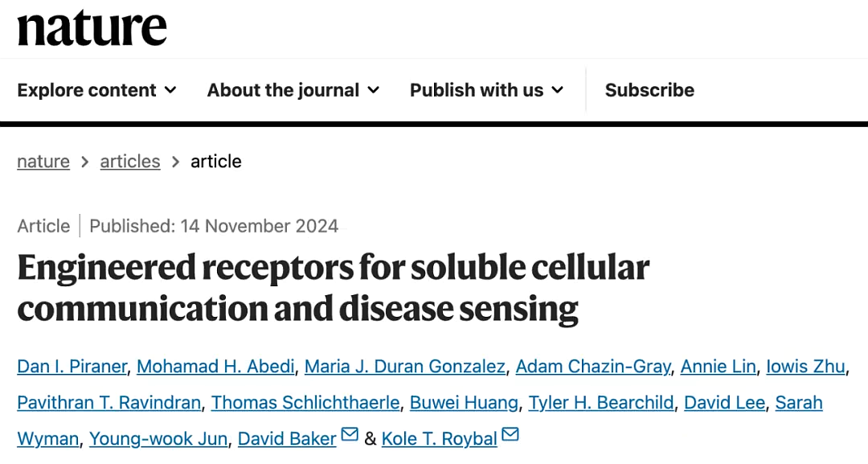This screenshot has height=464, width=868.
Task: Go to nature breadcrumb link
Action: click(43, 162)
